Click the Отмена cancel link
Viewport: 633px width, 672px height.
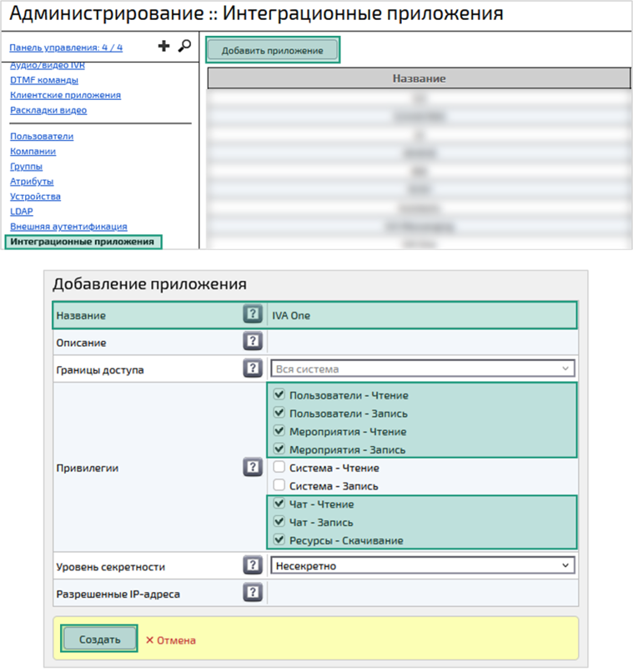click(x=171, y=640)
